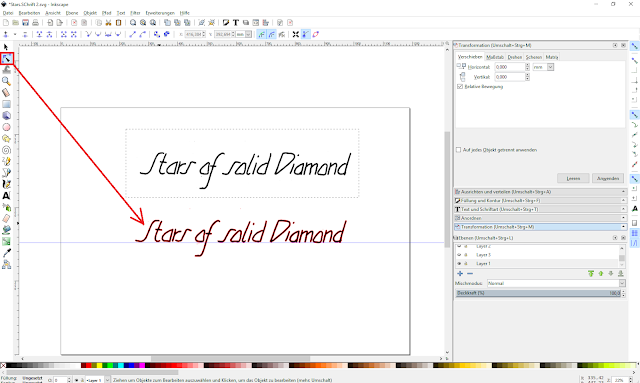The height and width of the screenshot is (383, 640).
Task: Raise layer to top green arrow
Action: [x=591, y=274]
